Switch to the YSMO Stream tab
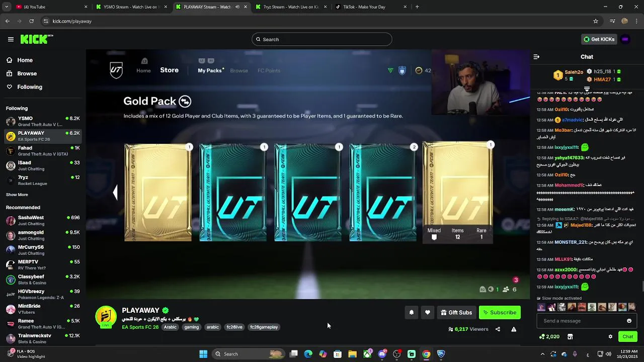This screenshot has height=362, width=644. click(131, 7)
